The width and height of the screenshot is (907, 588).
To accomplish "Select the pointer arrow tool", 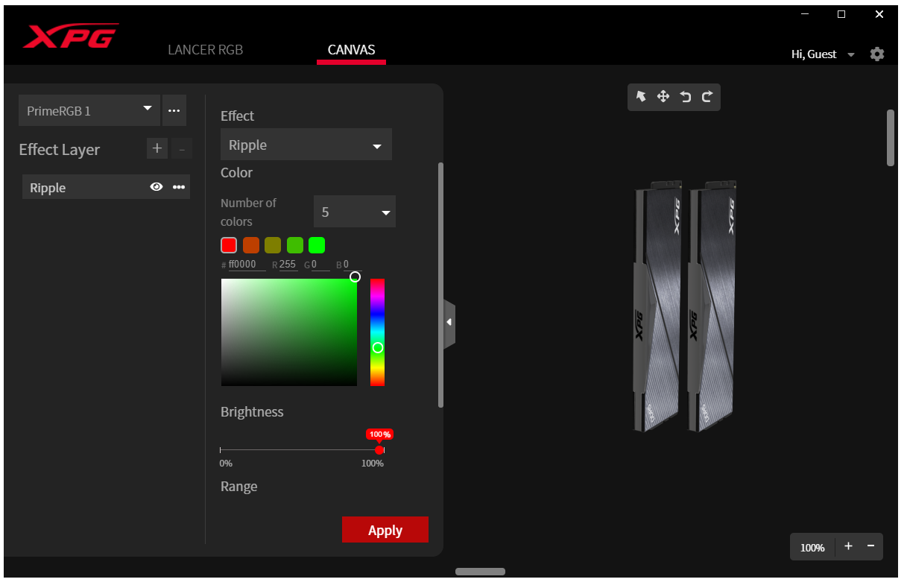I will coord(641,96).
